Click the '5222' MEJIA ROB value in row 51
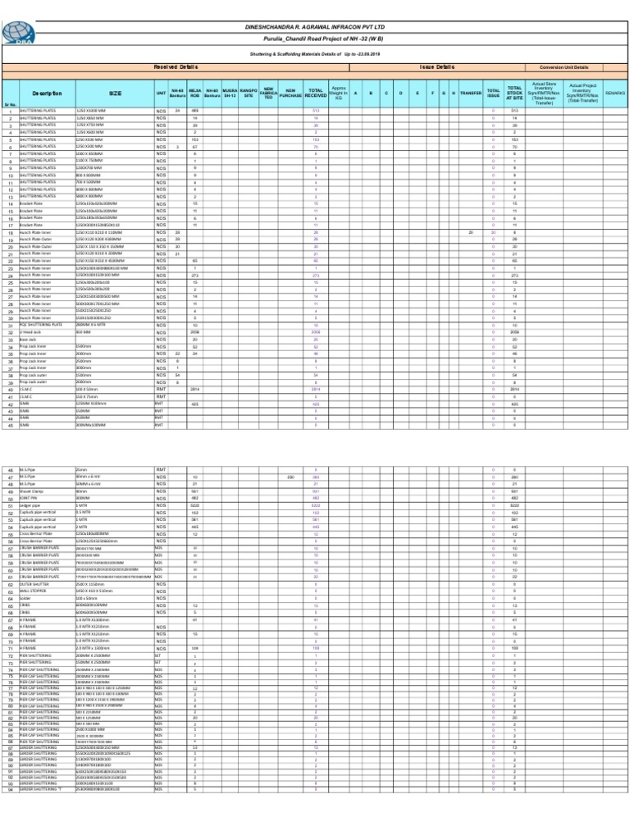This screenshot has height=840, width=630. [x=195, y=505]
